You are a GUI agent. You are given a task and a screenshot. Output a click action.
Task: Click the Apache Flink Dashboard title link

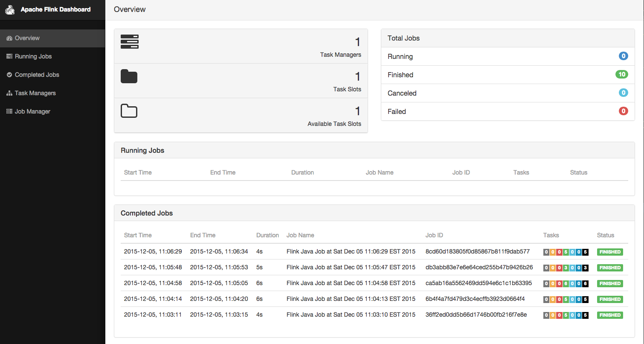tap(55, 9)
